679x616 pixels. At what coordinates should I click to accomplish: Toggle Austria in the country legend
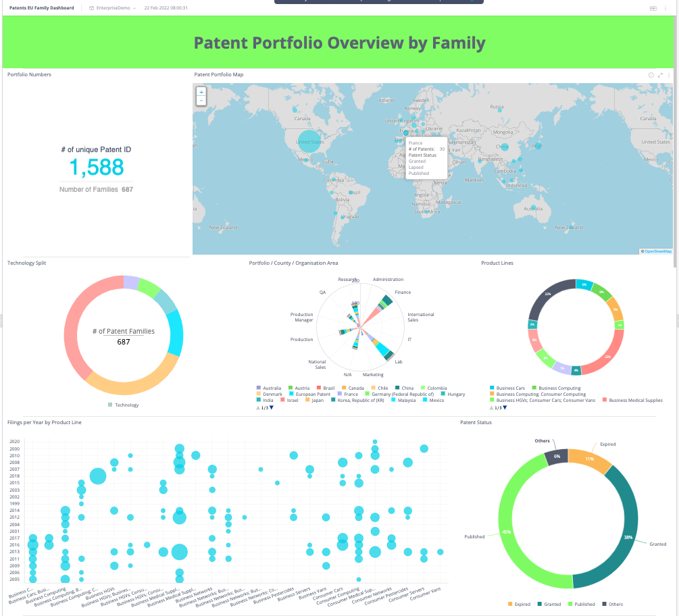tap(299, 388)
